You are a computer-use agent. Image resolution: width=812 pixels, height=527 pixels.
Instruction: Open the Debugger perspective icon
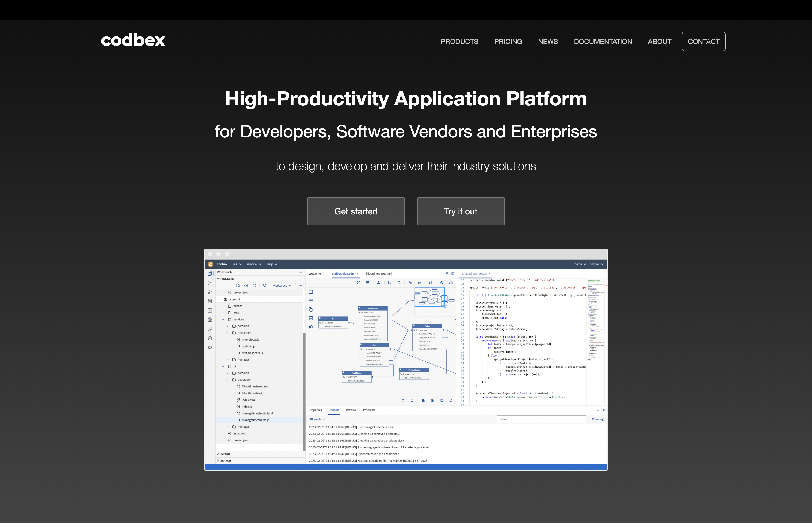coord(210,292)
